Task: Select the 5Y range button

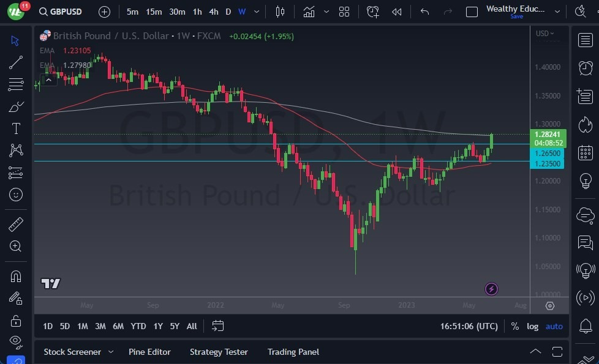Action: click(175, 326)
